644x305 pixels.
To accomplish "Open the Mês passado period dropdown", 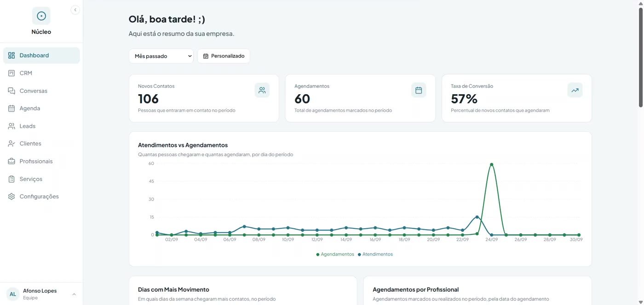I will point(161,56).
